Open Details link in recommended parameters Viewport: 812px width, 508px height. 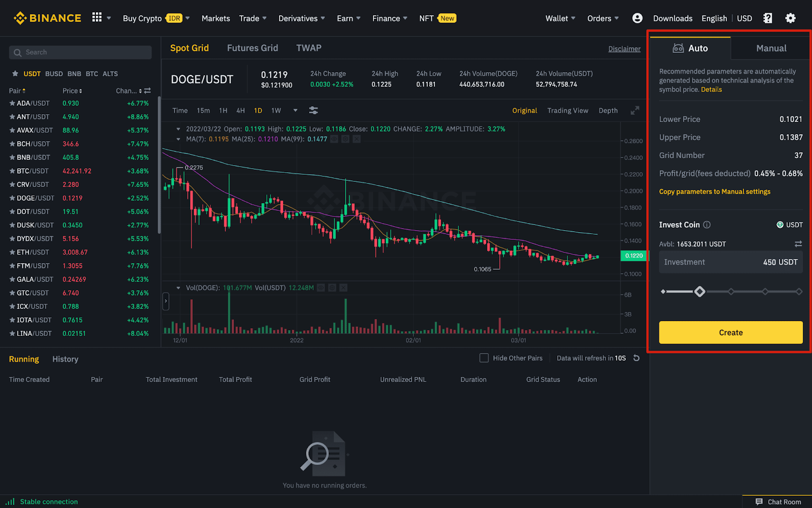711,89
